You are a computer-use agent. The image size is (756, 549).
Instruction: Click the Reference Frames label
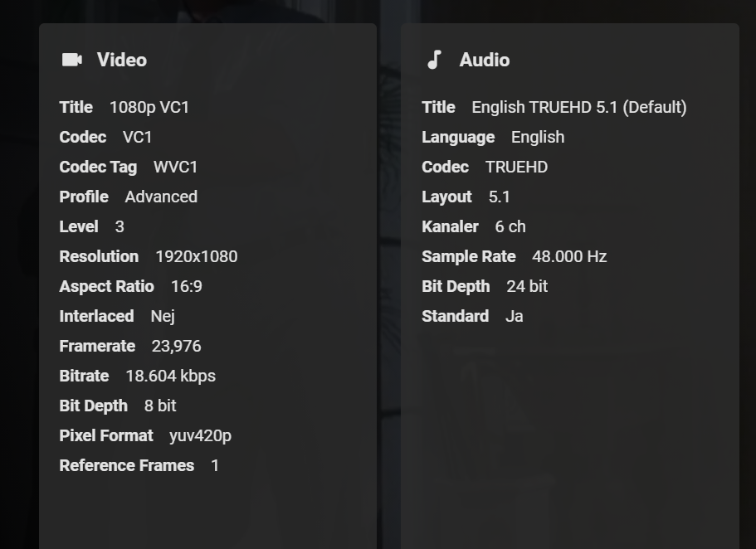[x=127, y=465]
